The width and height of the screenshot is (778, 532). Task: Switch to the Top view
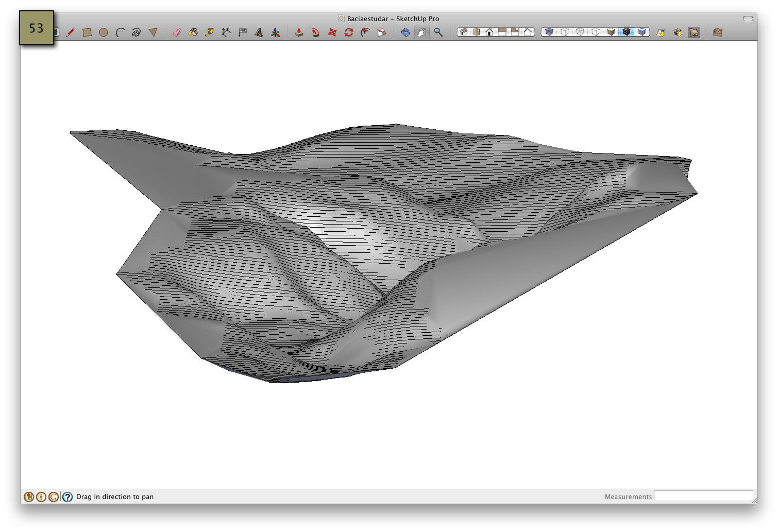pos(477,32)
